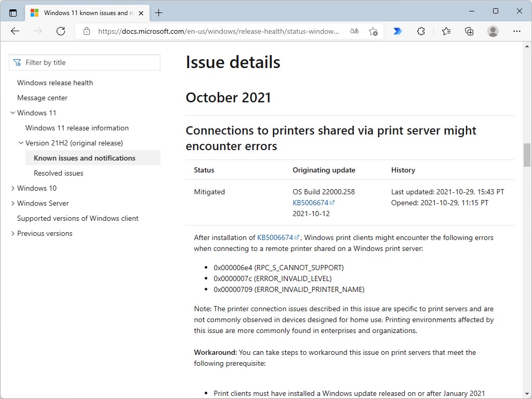Close the Windows 11 known issues tab

tap(141, 13)
